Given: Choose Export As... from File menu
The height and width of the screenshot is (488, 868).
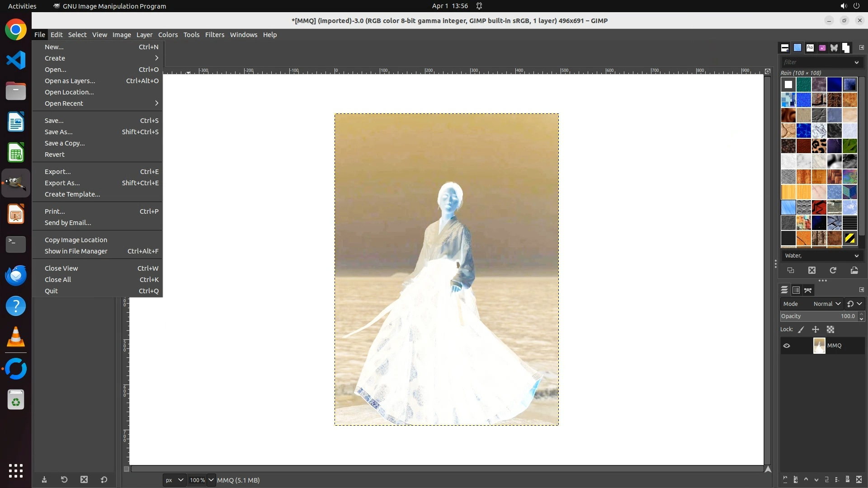Looking at the screenshot, I should pyautogui.click(x=62, y=183).
